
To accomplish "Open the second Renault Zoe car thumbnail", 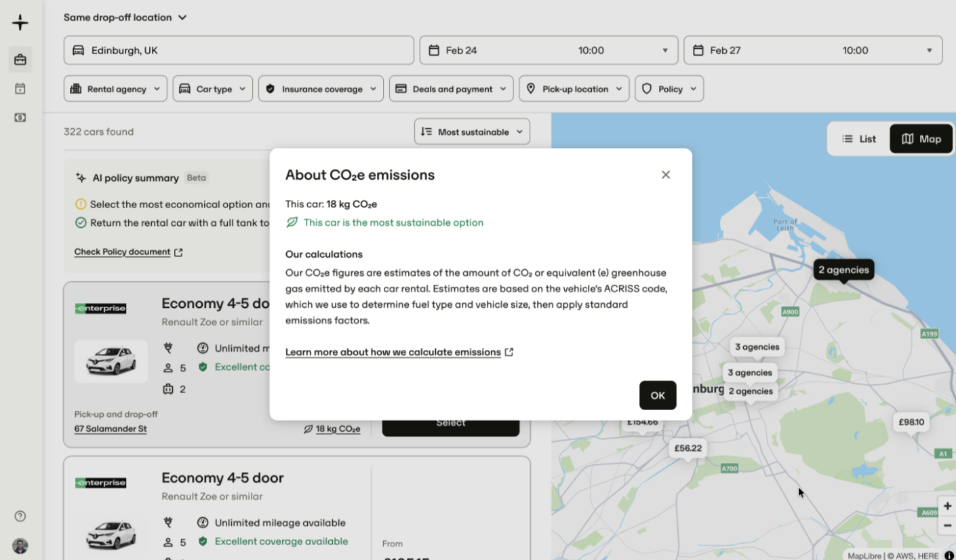I will 111,536.
